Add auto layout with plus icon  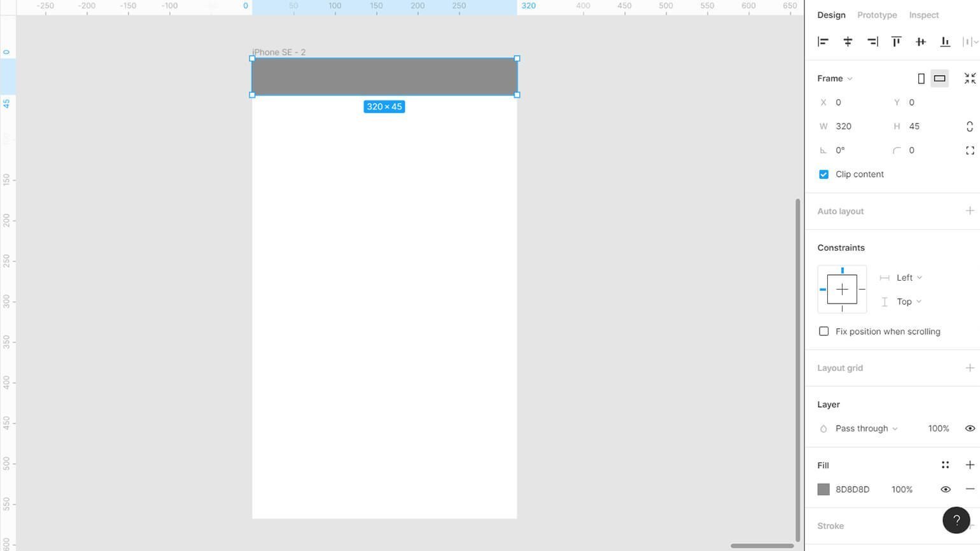970,211
